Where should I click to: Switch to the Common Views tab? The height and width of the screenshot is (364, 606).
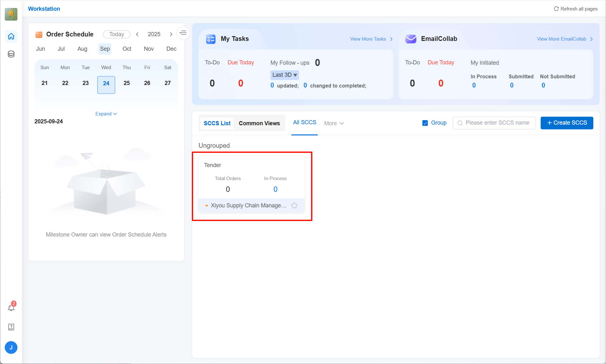pyautogui.click(x=259, y=123)
